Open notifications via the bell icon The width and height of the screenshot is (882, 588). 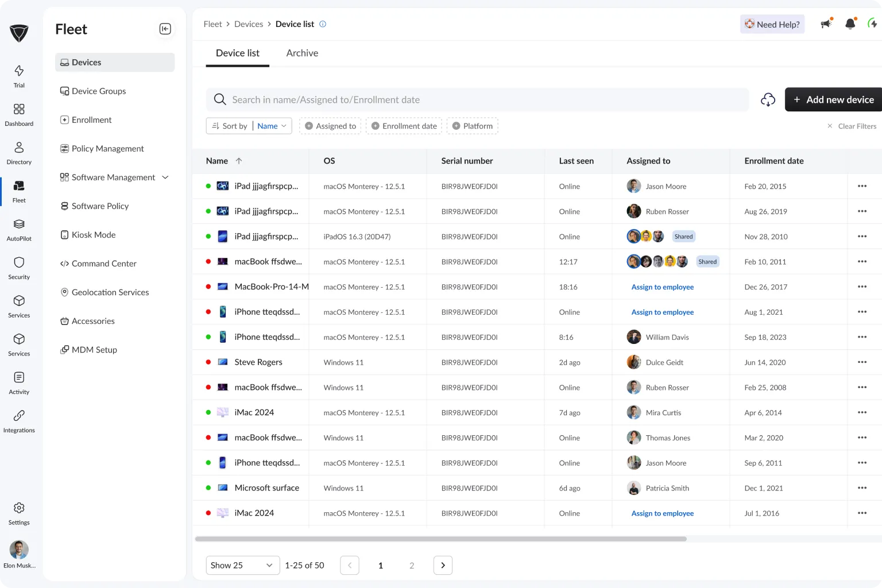point(850,24)
